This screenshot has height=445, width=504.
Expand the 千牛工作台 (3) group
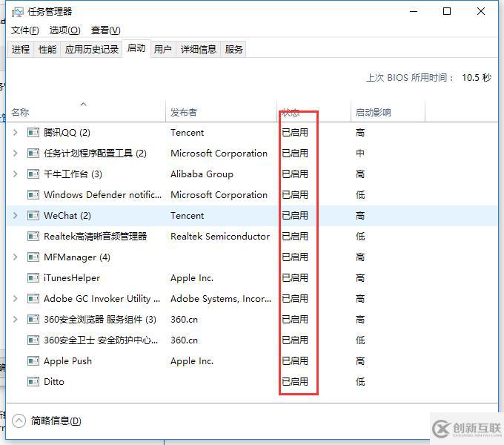point(16,174)
